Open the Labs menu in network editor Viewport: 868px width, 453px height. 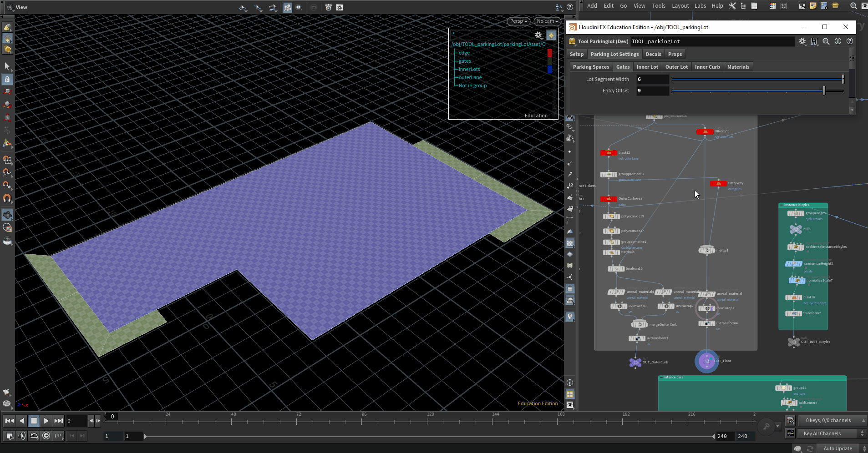tap(700, 6)
